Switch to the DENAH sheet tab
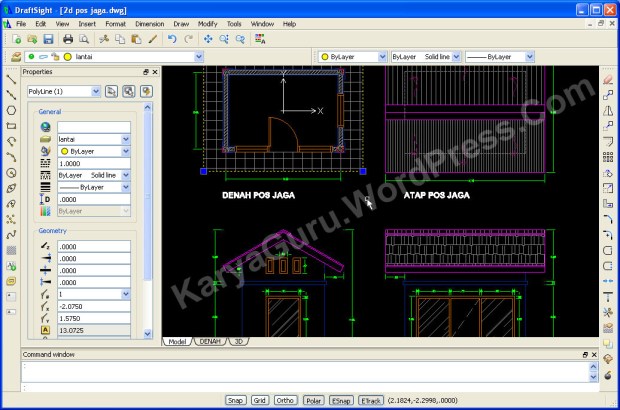This screenshot has width=620, height=410. (210, 342)
